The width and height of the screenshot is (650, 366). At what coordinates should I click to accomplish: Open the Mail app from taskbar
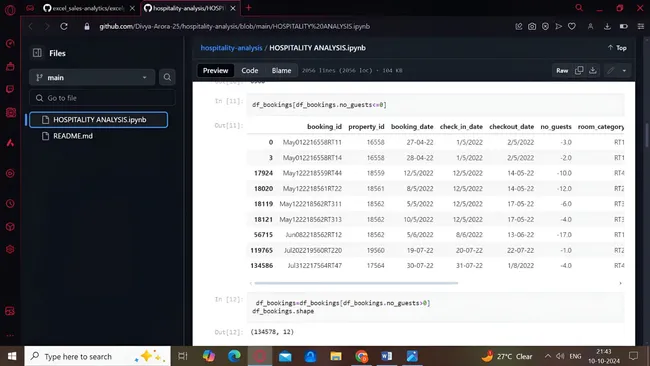285,356
